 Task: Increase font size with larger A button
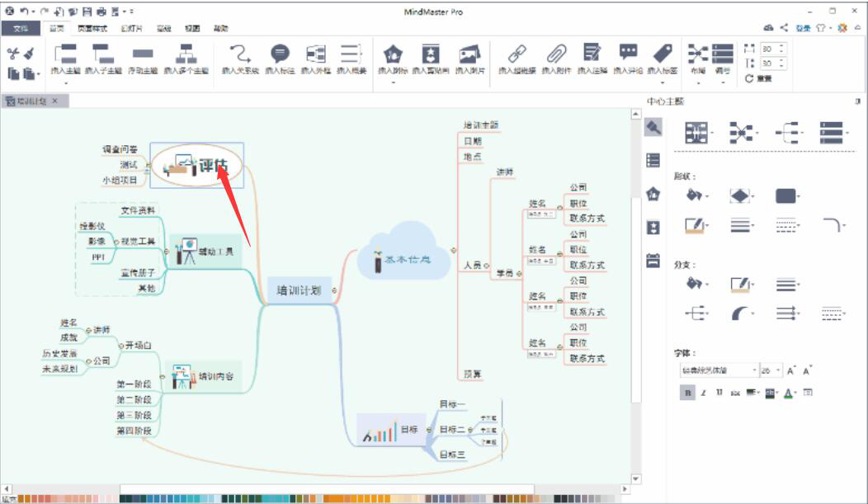(791, 370)
